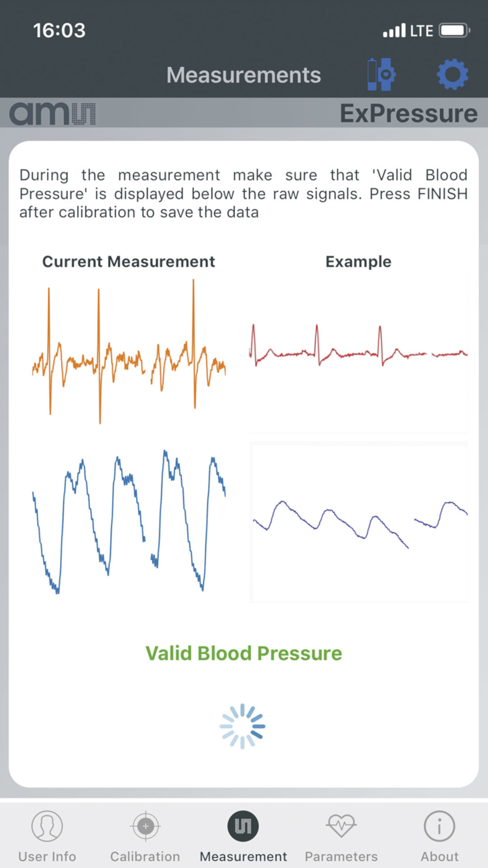Tap the Valid Blood Pressure status text
The height and width of the screenshot is (868, 488).
point(244,653)
